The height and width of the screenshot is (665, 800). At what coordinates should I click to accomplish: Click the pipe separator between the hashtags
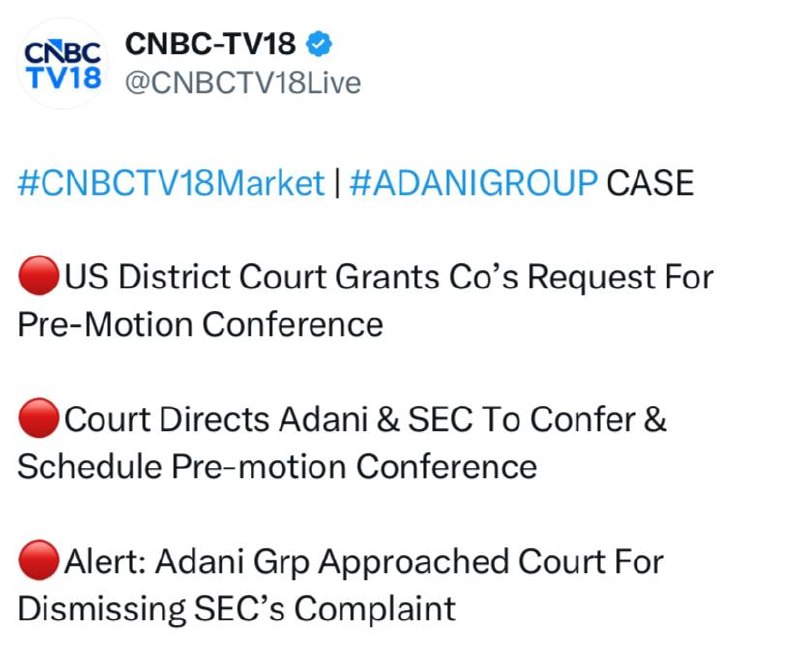pos(338,183)
